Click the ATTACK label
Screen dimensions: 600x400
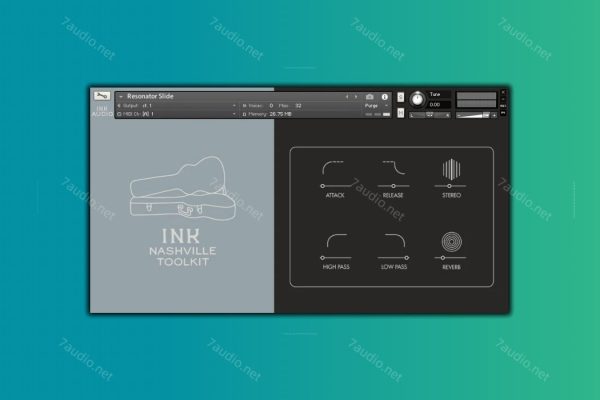pos(335,195)
